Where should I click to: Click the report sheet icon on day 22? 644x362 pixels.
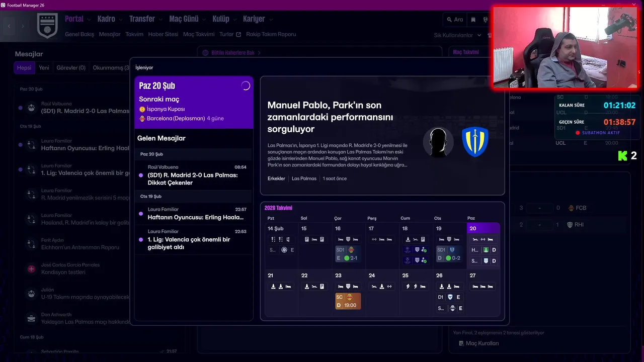pyautogui.click(x=322, y=287)
